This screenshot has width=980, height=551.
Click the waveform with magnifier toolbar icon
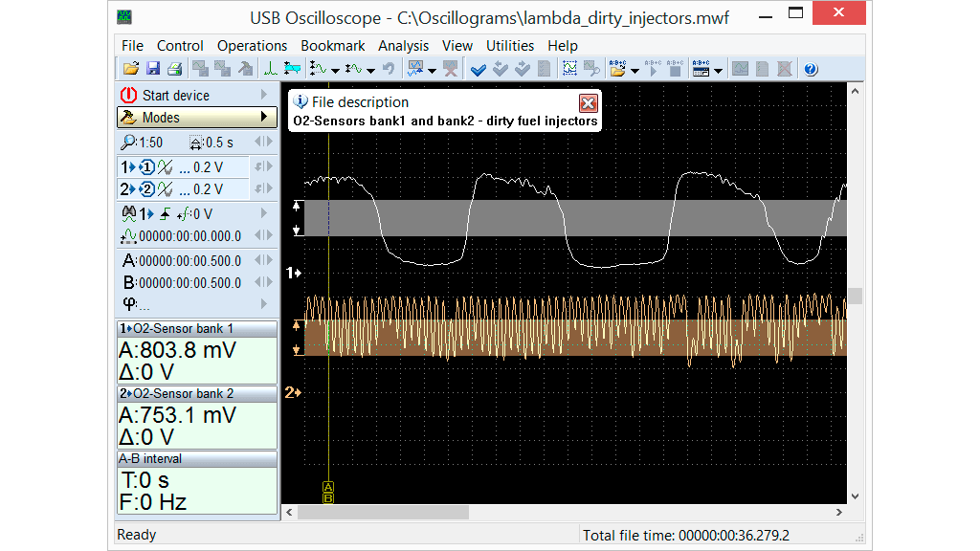591,69
